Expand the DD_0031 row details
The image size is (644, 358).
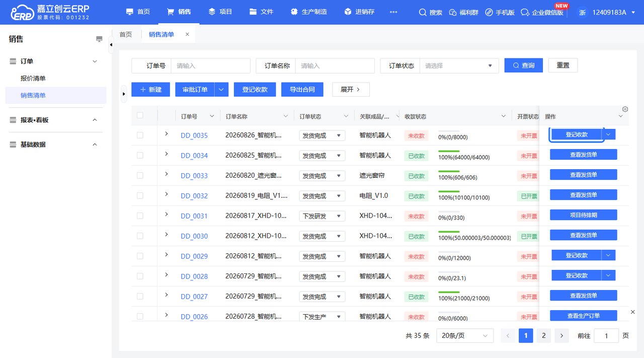tap(167, 214)
